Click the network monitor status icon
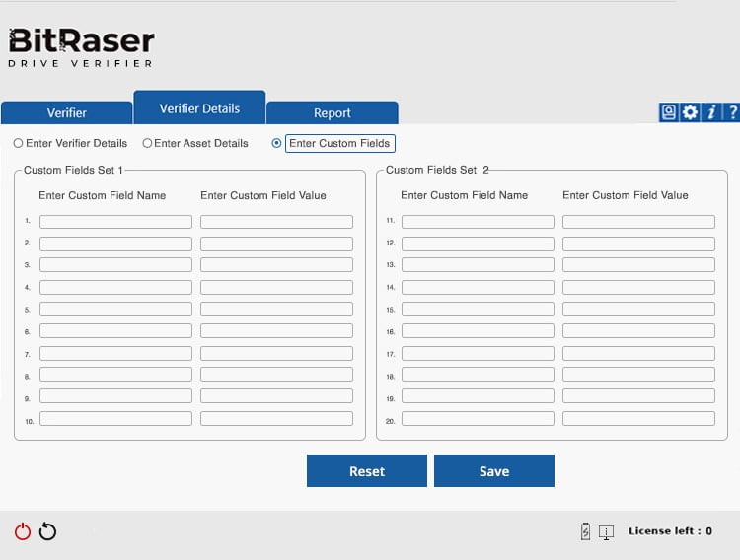740x560 pixels. (606, 532)
